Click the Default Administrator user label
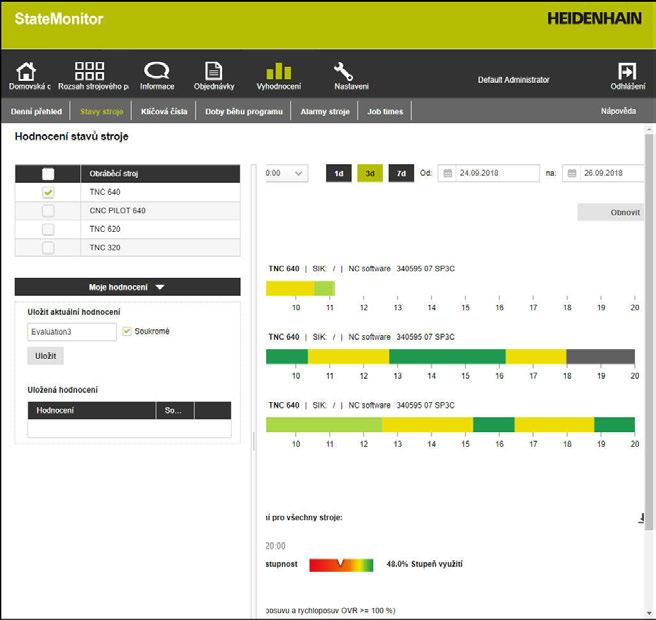 [x=513, y=79]
